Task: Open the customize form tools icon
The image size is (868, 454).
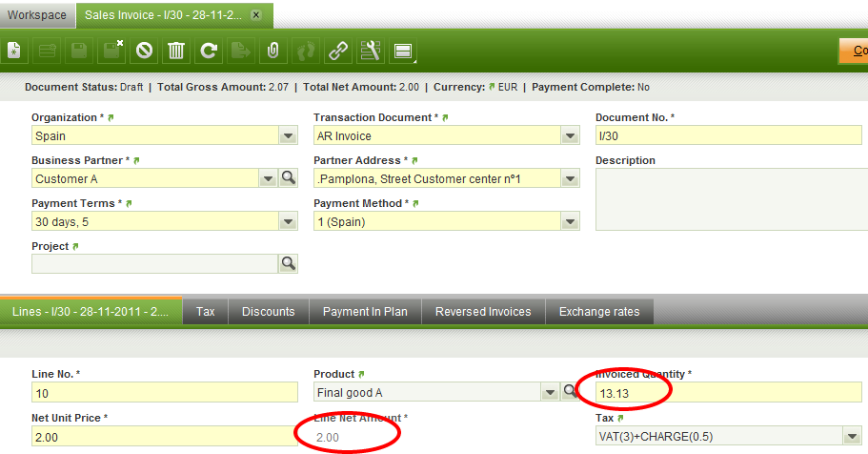Action: pyautogui.click(x=371, y=51)
